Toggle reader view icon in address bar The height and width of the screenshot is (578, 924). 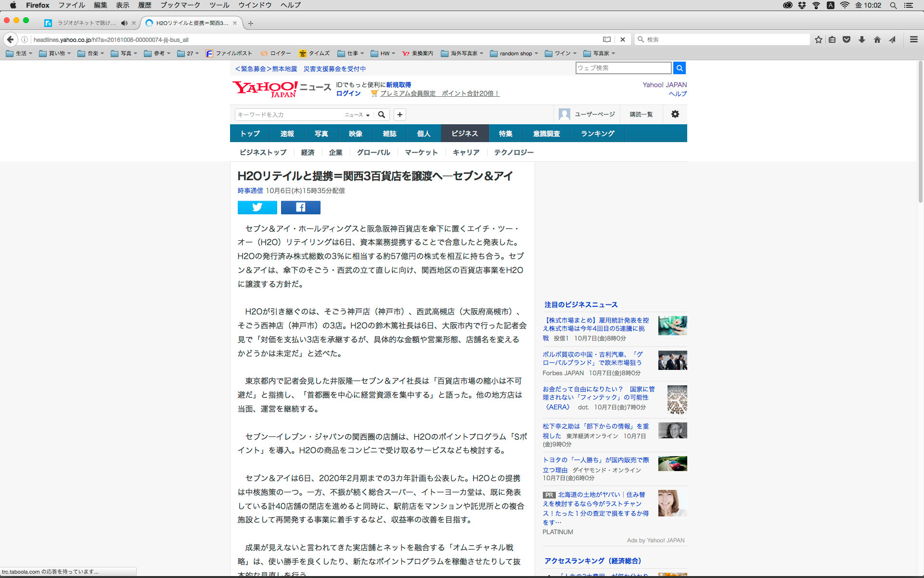coord(606,39)
